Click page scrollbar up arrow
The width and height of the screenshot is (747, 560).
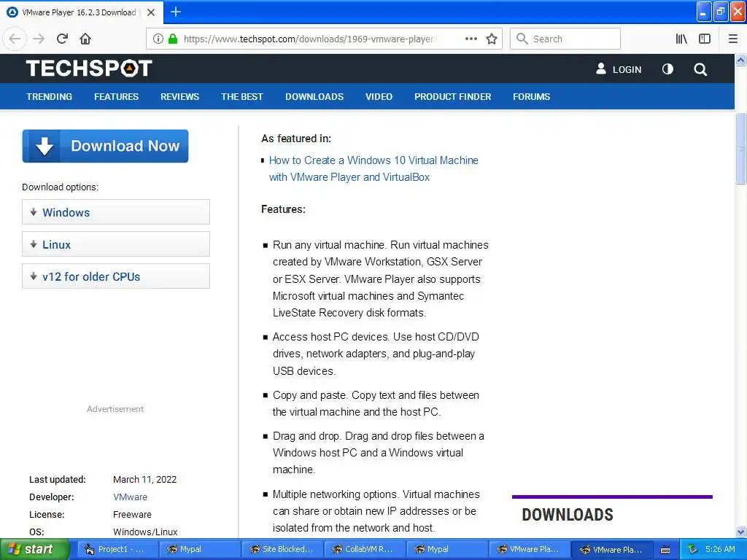coord(740,60)
